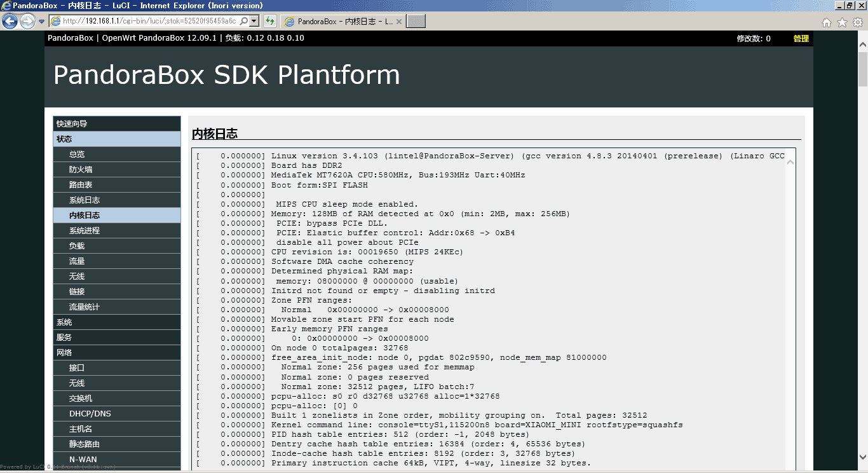Image resolution: width=868 pixels, height=473 pixels.
Task: Open the Tools gear menu
Action: tap(857, 22)
